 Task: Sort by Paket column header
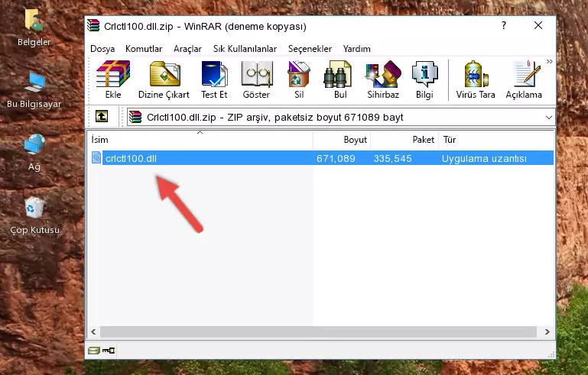point(404,140)
